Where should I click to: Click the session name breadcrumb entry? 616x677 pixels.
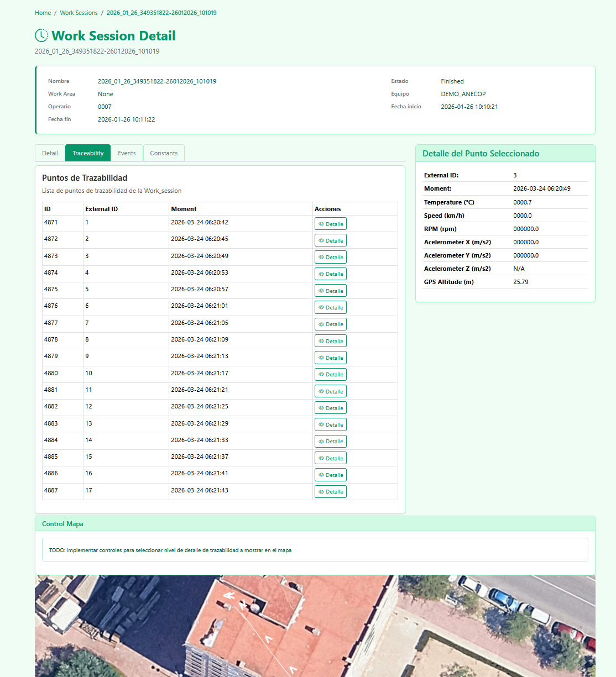161,13
